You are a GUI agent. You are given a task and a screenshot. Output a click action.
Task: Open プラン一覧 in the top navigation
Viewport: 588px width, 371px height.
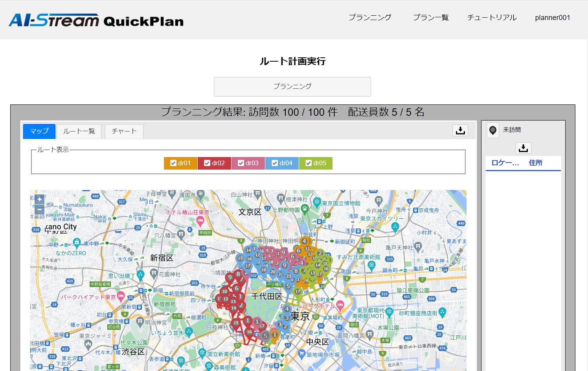[430, 18]
